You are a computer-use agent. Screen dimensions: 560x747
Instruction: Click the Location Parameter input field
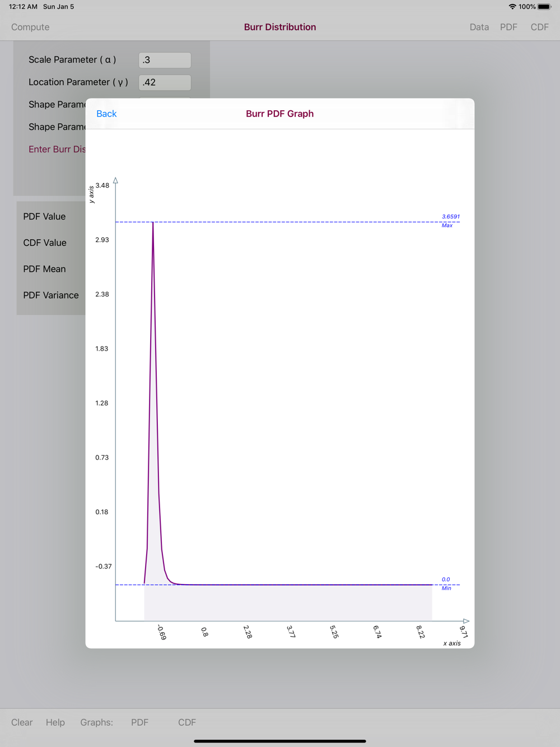tap(165, 82)
